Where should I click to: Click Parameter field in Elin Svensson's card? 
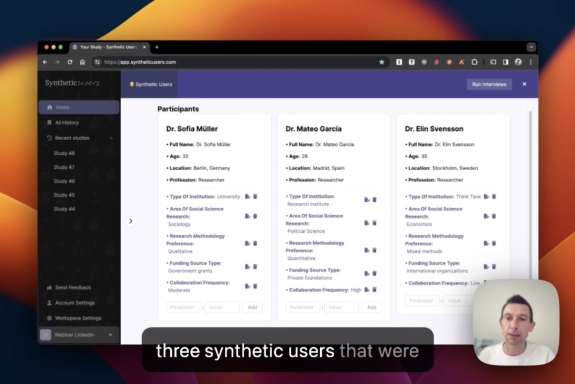(422, 300)
